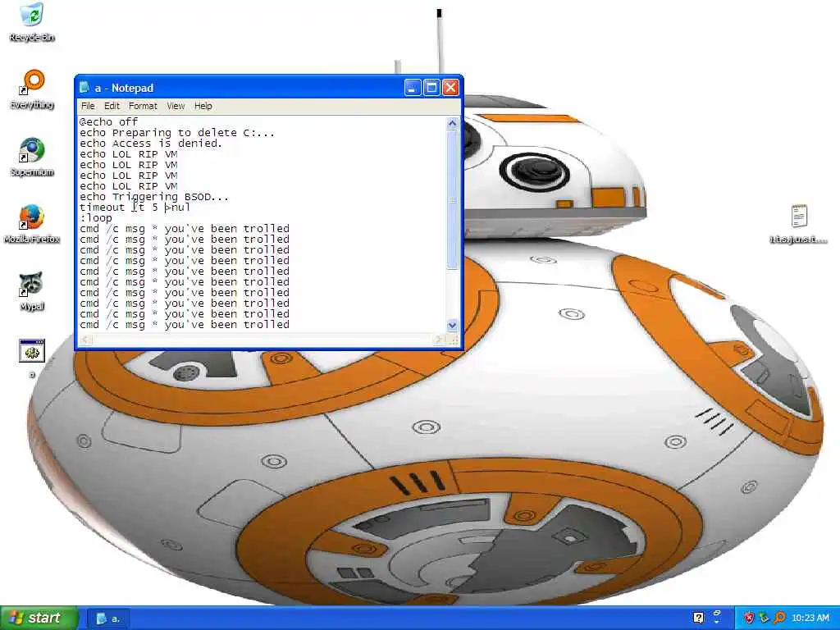Screen dimensions: 840x630
Task: Click Everything magnifier icon in system tray
Action: (779, 618)
